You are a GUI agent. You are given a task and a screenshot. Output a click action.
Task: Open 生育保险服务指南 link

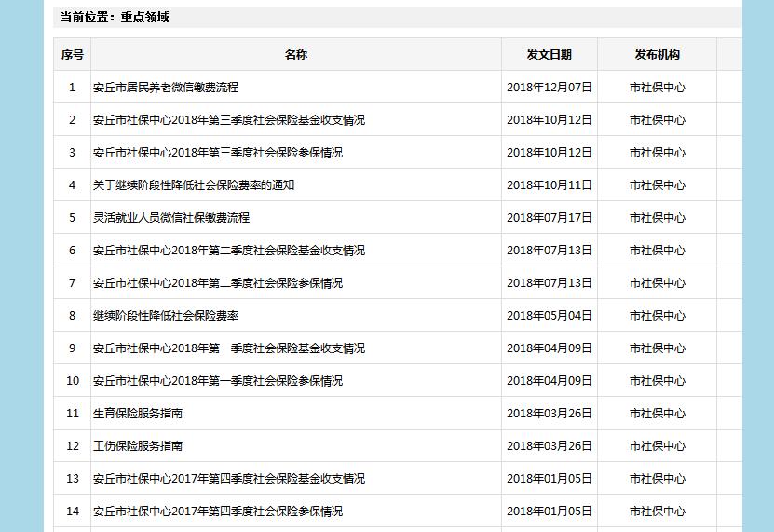pos(138,414)
